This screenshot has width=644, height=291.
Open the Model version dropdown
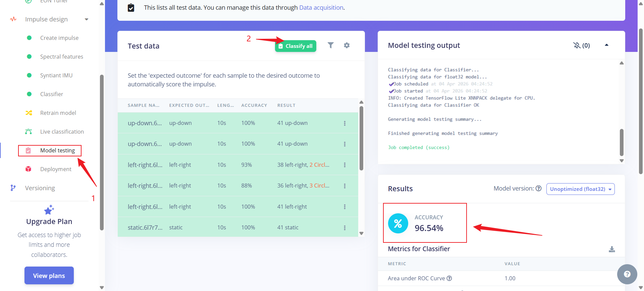pyautogui.click(x=580, y=189)
